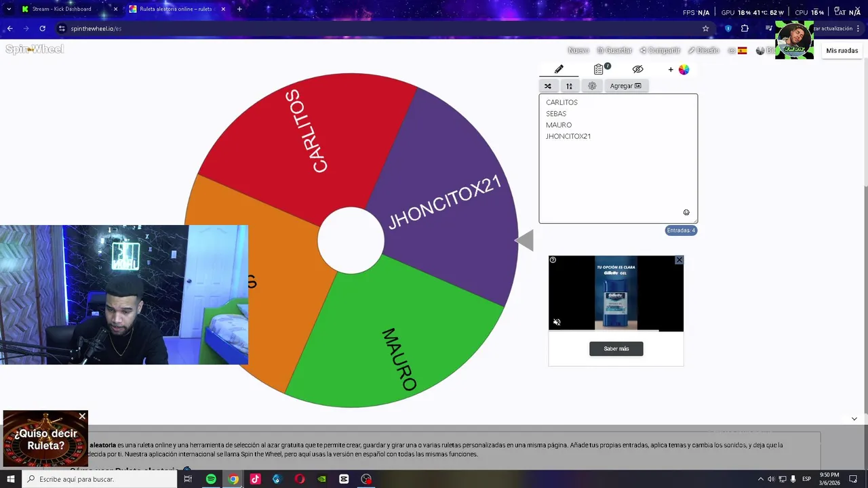Click the Saber más ad button
Screen dimensions: 868x488
coord(616,349)
